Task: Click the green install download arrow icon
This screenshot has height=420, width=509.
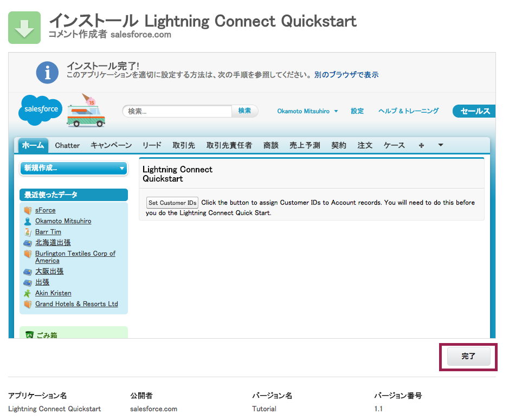Action: coord(24,28)
